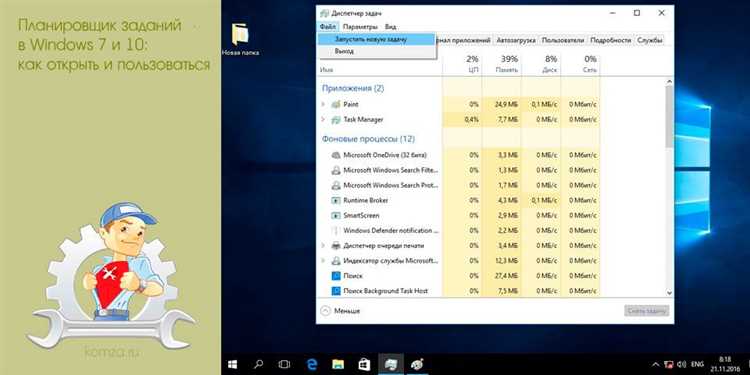Click the Microsoft Windows Search Filter icon
Screen dimensions: 750x375
coord(336,170)
